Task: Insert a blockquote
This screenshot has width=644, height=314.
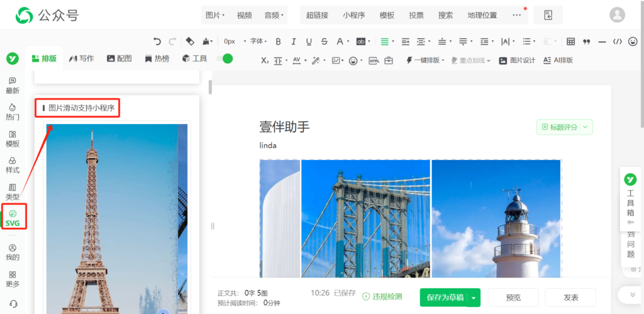Action: [x=587, y=42]
